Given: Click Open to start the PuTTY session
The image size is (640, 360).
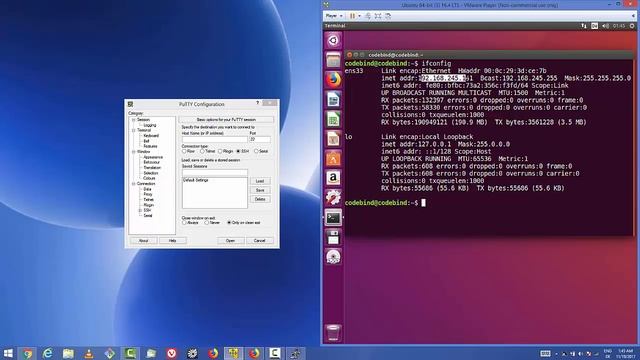Looking at the screenshot, I should point(231,241).
